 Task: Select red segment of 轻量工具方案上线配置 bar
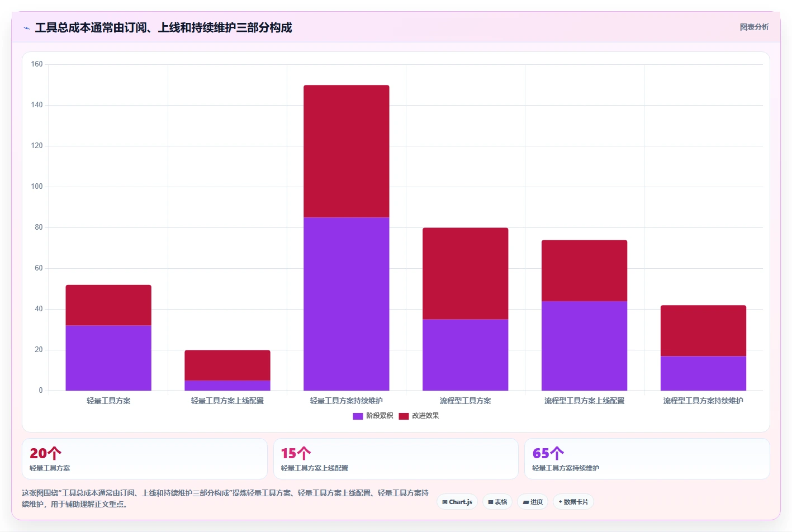[227, 365]
